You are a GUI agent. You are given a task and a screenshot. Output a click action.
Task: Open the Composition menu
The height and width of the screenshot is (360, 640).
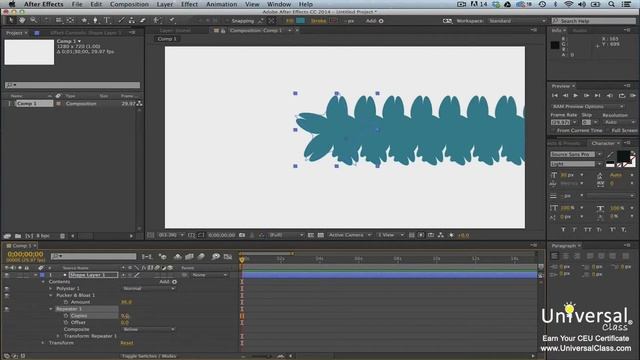(129, 4)
